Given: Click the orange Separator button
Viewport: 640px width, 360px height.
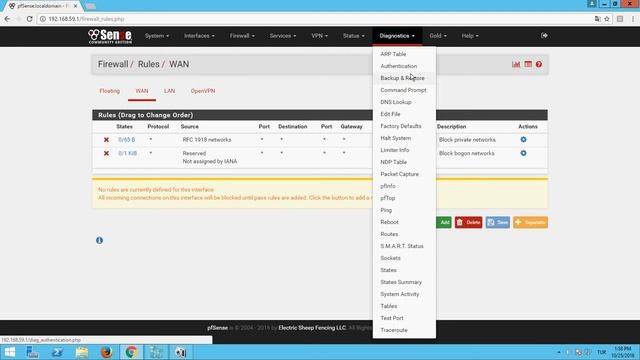Looking at the screenshot, I should click(530, 222).
